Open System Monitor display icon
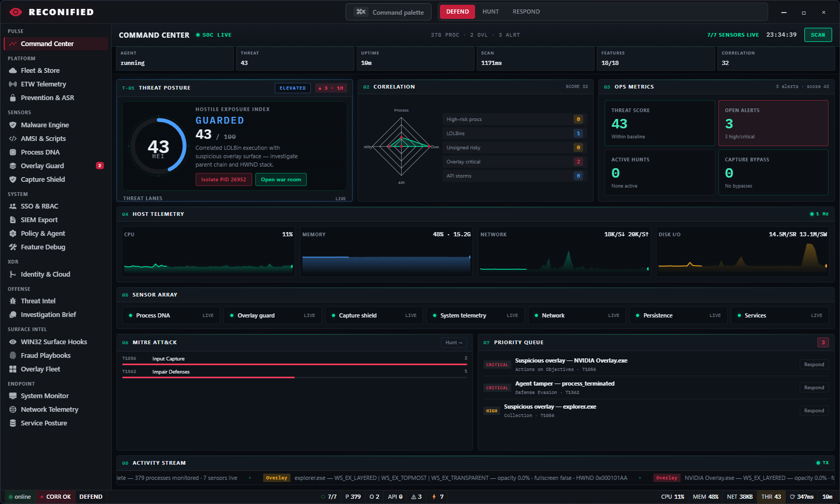Image resolution: width=840 pixels, height=504 pixels. pos(13,396)
